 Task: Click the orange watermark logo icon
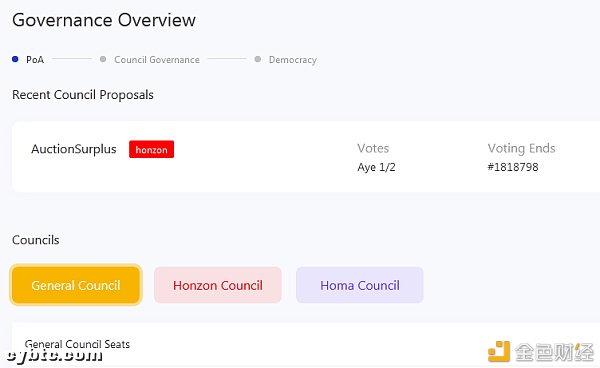click(499, 352)
